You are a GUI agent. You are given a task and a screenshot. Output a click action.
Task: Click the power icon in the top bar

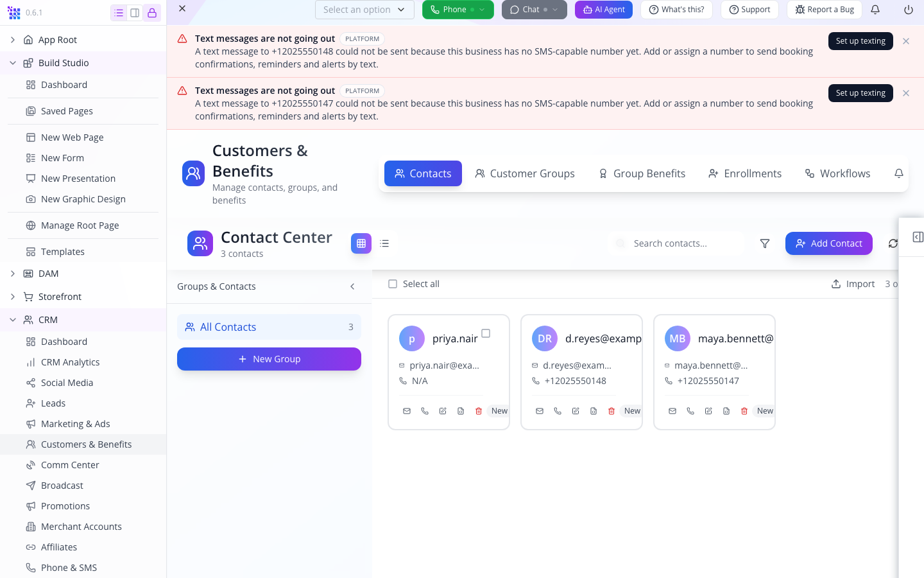click(x=908, y=10)
